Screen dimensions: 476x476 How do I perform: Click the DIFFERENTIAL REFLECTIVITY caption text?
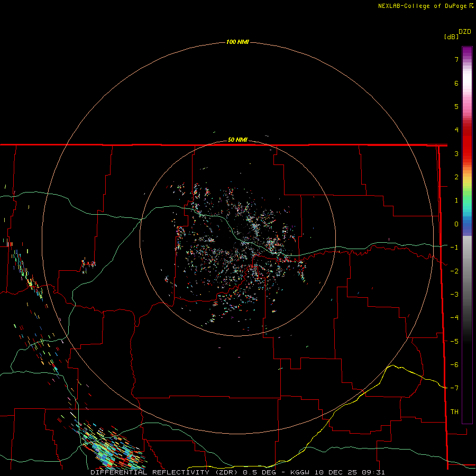click(150, 472)
